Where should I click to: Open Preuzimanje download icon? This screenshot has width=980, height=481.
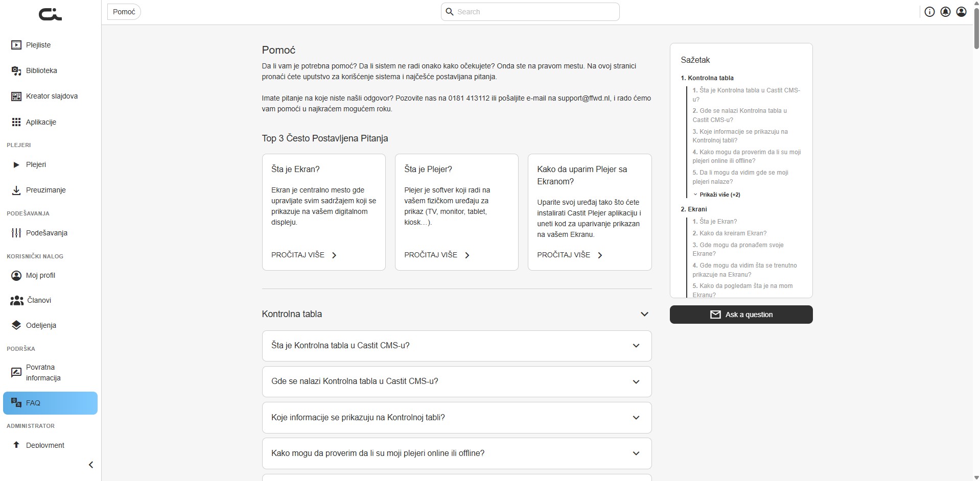point(16,190)
